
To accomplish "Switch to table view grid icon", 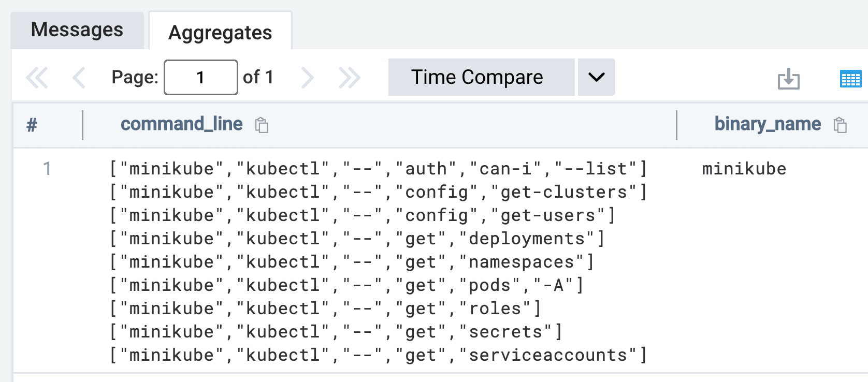I will coord(850,79).
